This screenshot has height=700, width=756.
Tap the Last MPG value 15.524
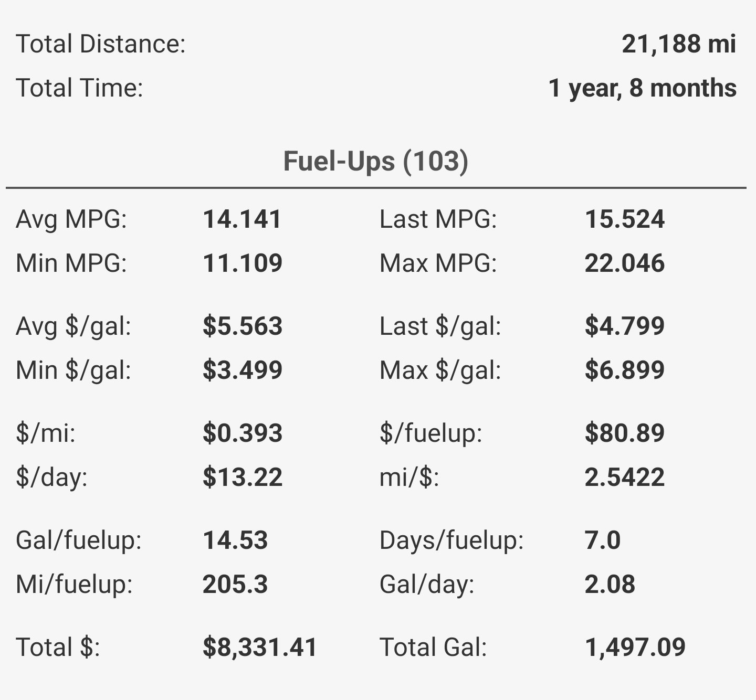(x=625, y=219)
